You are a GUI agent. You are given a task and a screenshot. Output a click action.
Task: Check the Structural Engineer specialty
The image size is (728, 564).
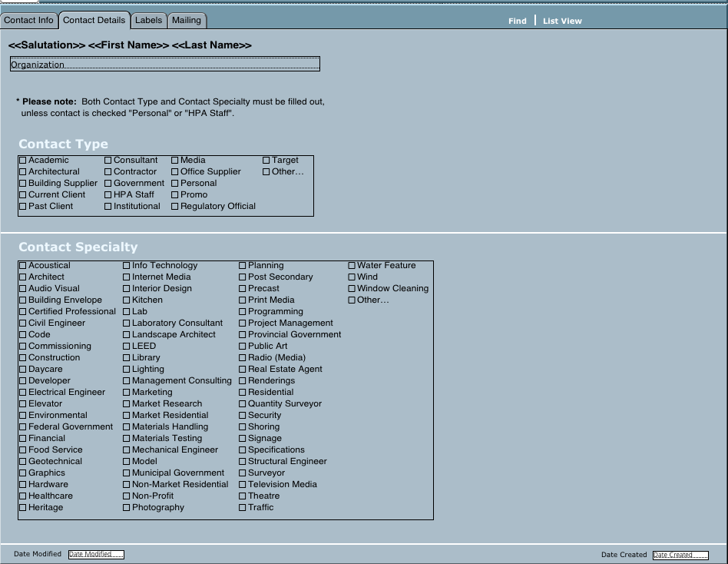click(243, 462)
